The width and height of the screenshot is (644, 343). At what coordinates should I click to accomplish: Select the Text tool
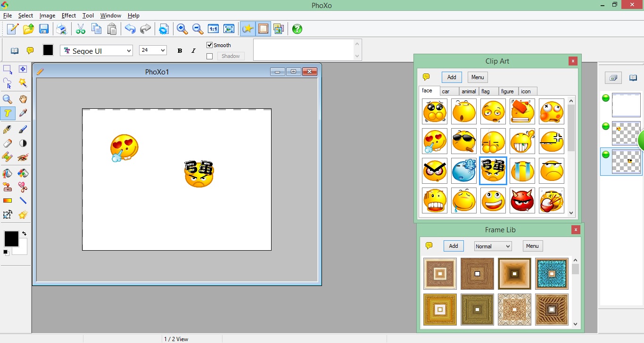pos(8,113)
